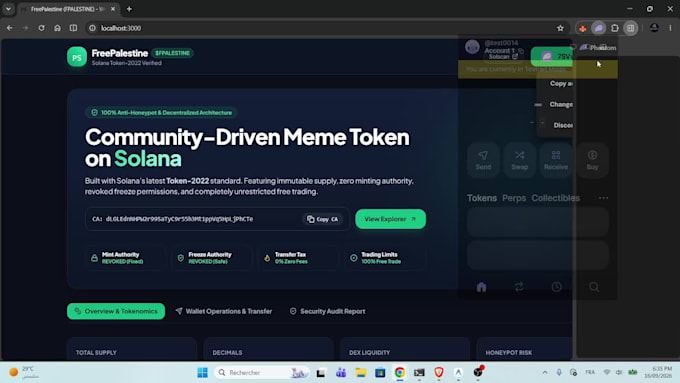Open Microsoft Store from the taskbar
Image resolution: width=680 pixels, height=383 pixels.
pyautogui.click(x=380, y=372)
